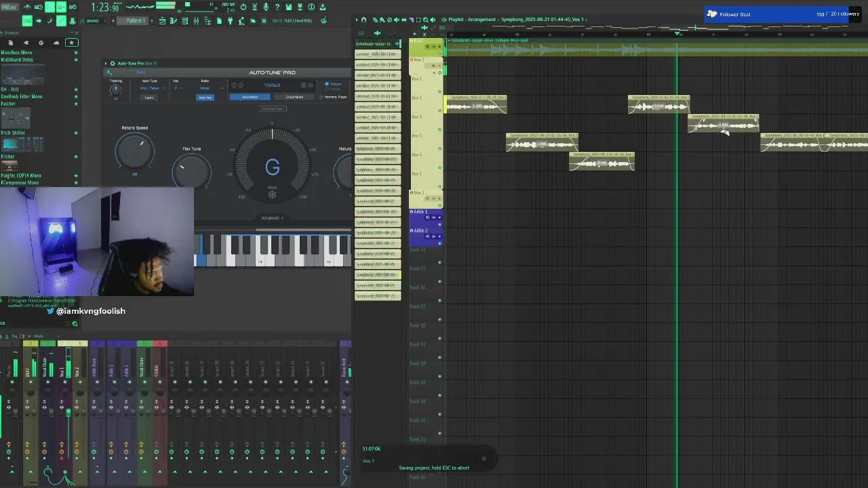Image resolution: width=868 pixels, height=488 pixels.
Task: Click the Flex Tune knob
Action: [x=191, y=171]
